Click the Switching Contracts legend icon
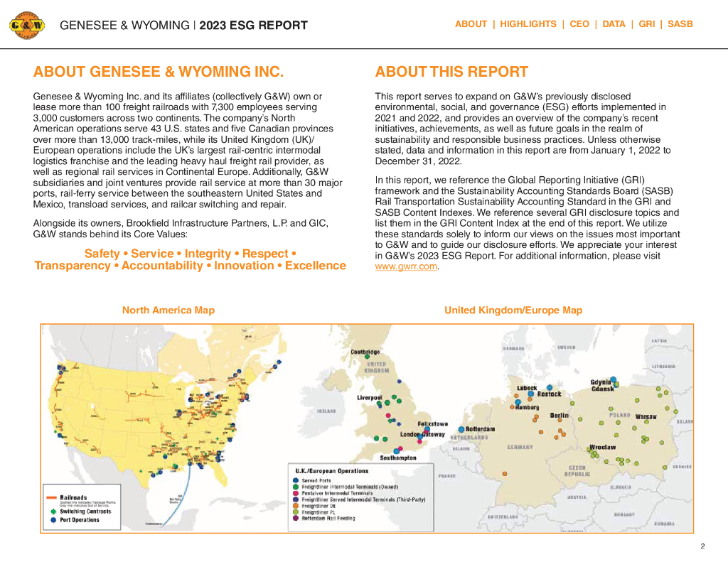 click(x=52, y=511)
